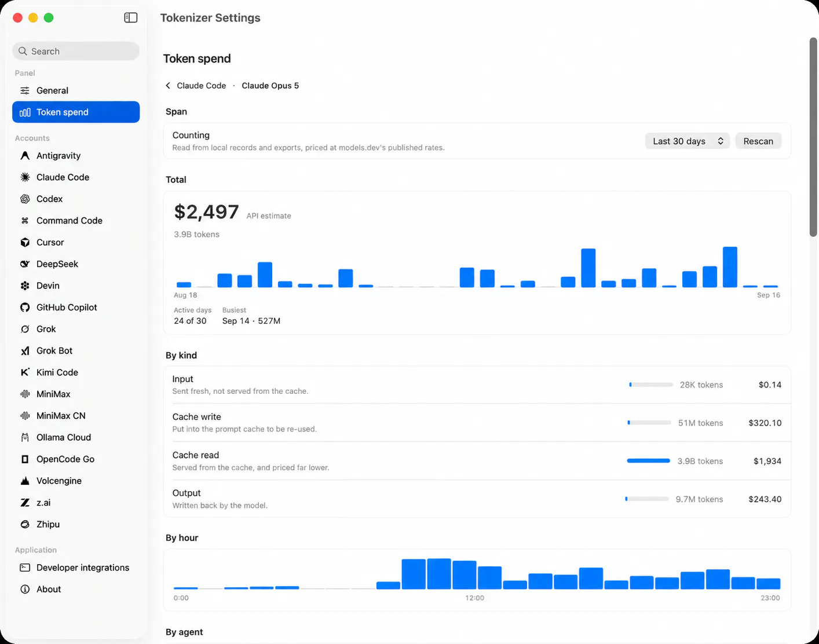Click the magnifier icon in Search
The height and width of the screenshot is (644, 819).
(x=23, y=51)
